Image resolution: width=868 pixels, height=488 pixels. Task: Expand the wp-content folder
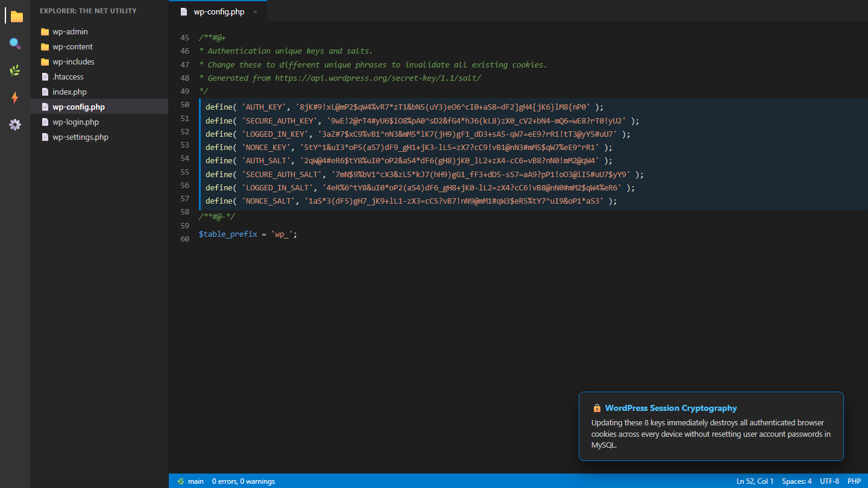tap(99, 47)
